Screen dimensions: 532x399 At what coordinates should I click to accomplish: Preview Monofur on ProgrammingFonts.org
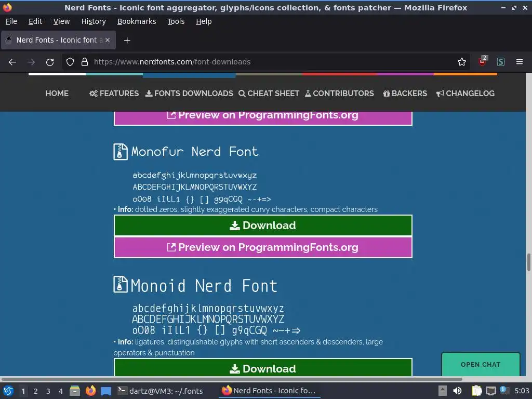[263, 247]
